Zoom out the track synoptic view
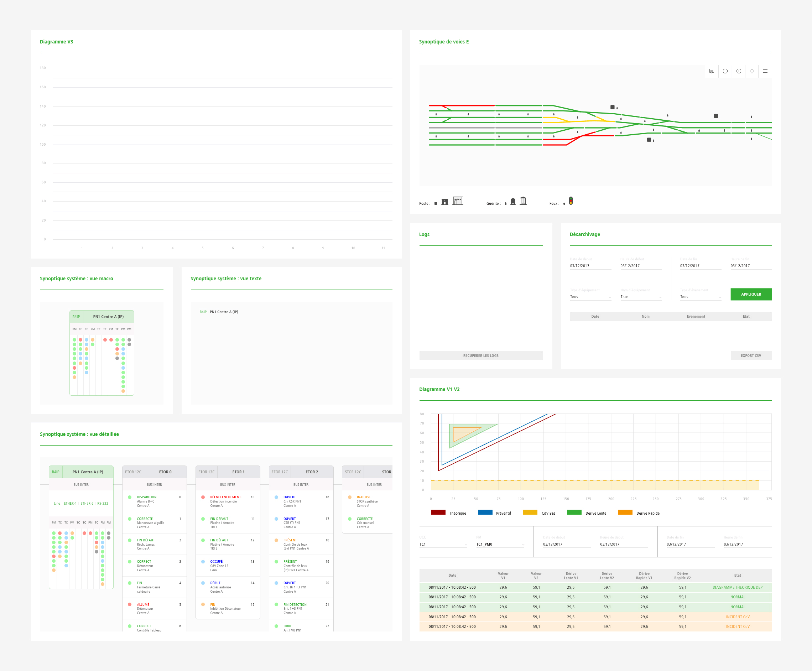 tap(725, 71)
